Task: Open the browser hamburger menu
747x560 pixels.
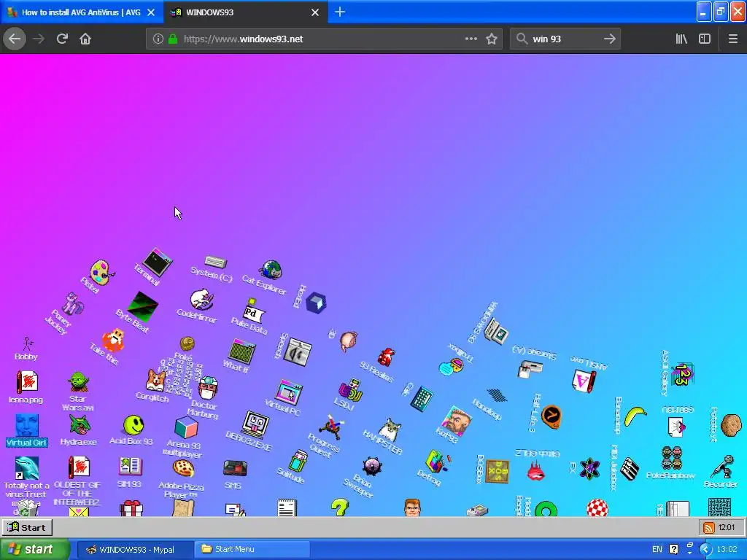Action: click(x=732, y=39)
